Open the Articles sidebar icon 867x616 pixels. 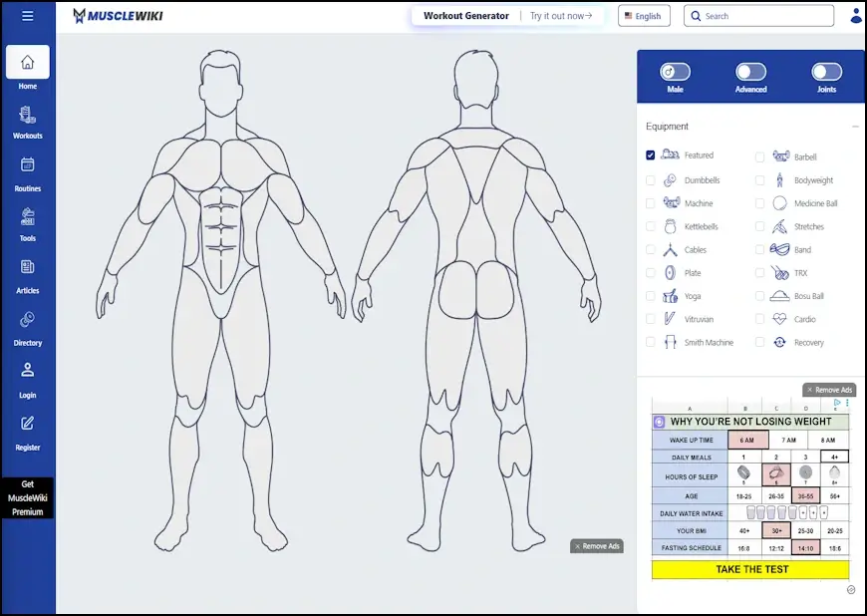(x=27, y=267)
